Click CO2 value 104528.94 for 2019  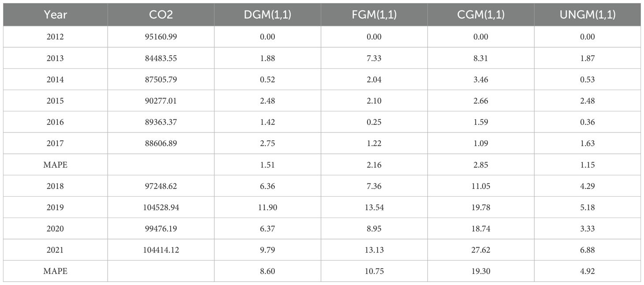click(161, 207)
